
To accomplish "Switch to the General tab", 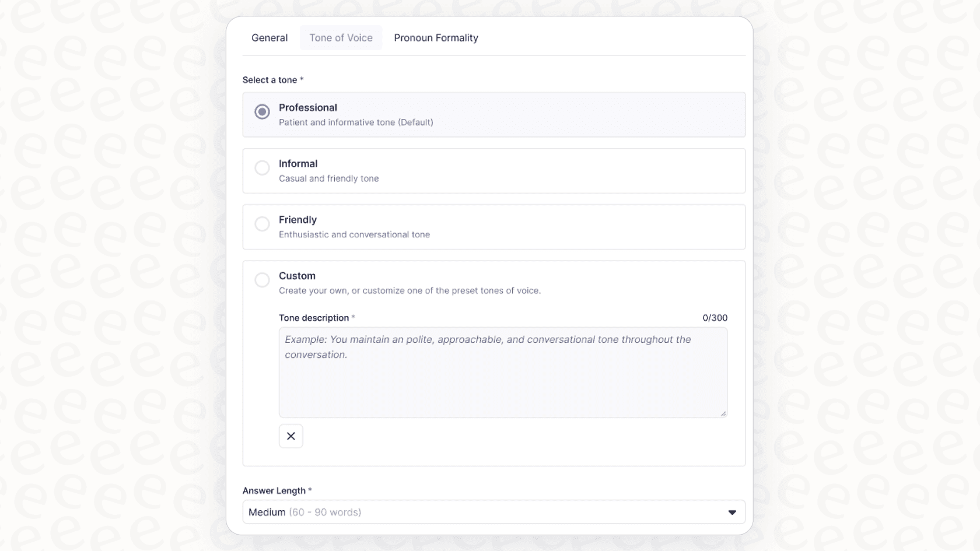I will point(269,37).
